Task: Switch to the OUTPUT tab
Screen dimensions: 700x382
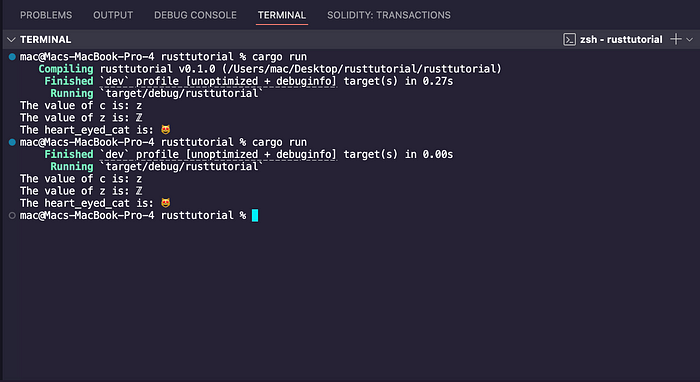Action: pyautogui.click(x=113, y=15)
